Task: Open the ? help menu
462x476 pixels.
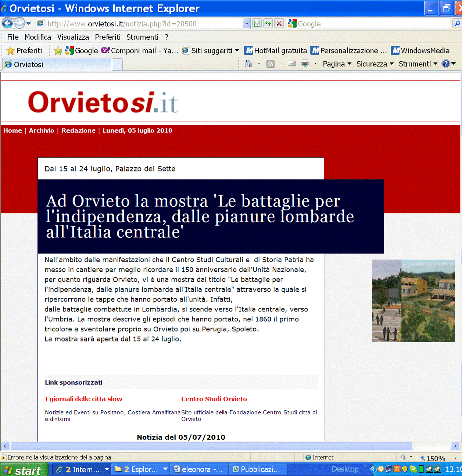Action: [166, 37]
